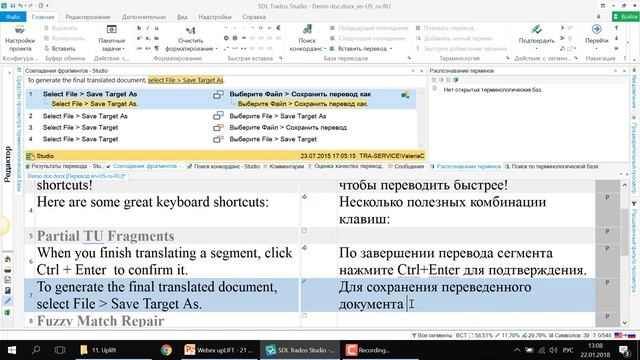Click match type icon in row 1

218,95
